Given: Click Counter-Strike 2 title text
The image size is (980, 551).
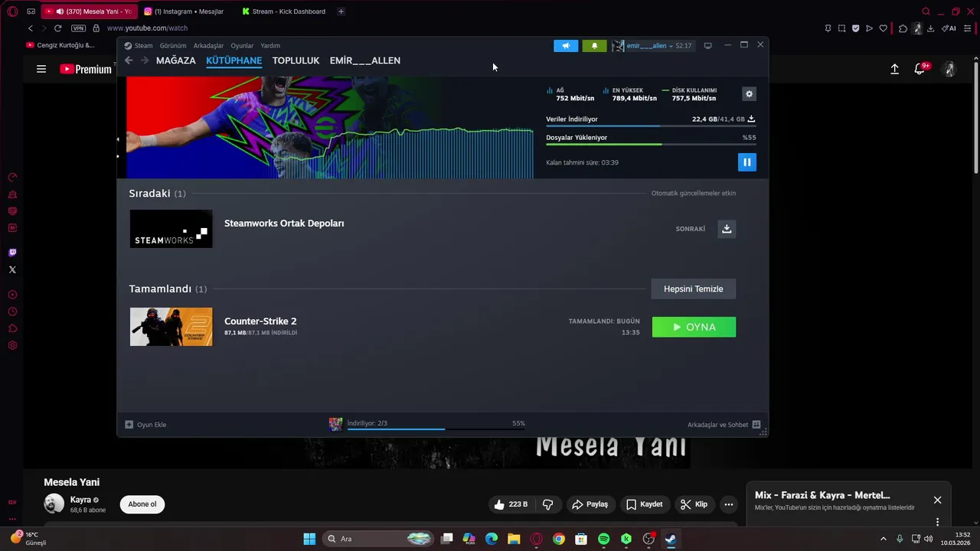Looking at the screenshot, I should (260, 321).
